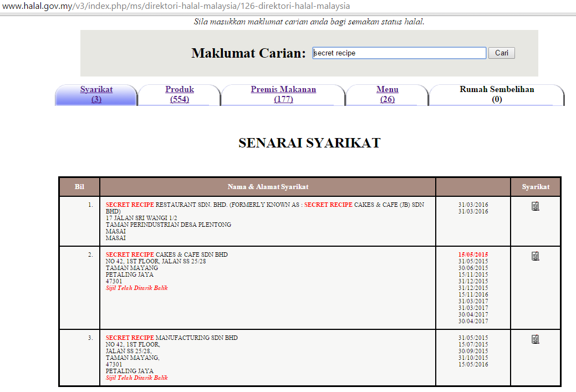
Task: Click JALAN SS 25/28, line in row 3
Action: 129,351
